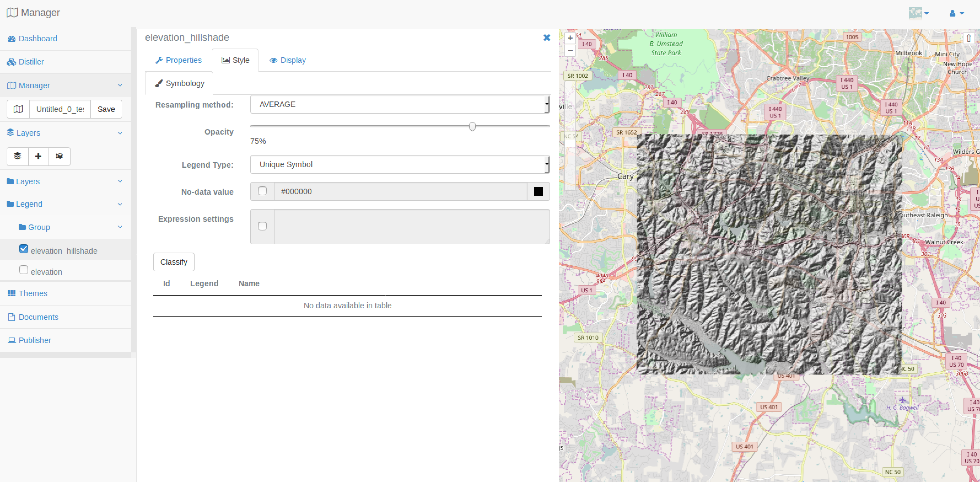Screen dimensions: 980x482
Task: Open the Legend Type dropdown
Action: click(399, 164)
